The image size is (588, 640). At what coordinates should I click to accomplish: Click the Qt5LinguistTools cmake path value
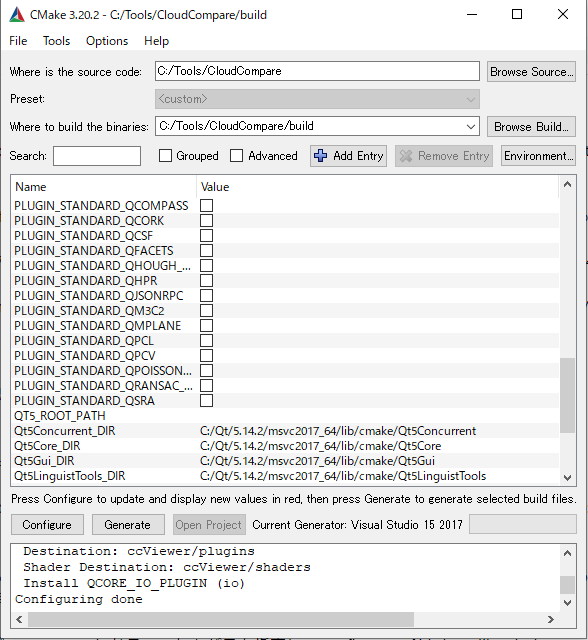(343, 476)
